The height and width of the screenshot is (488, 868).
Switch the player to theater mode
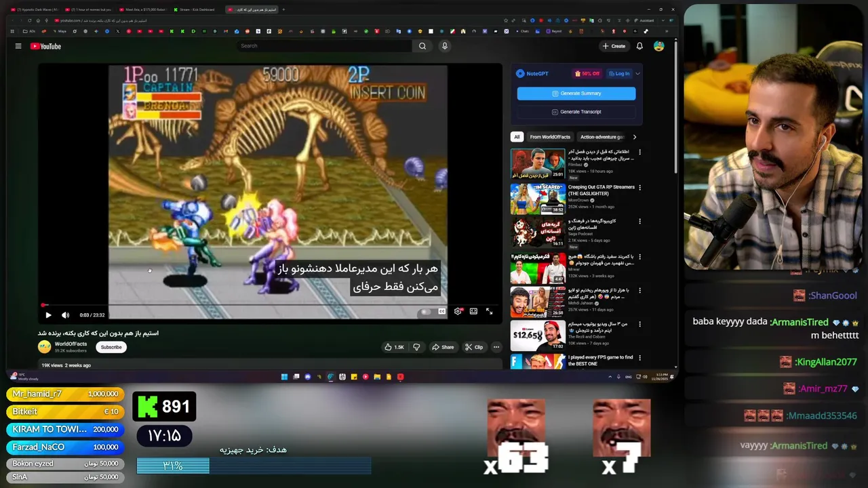tap(473, 312)
